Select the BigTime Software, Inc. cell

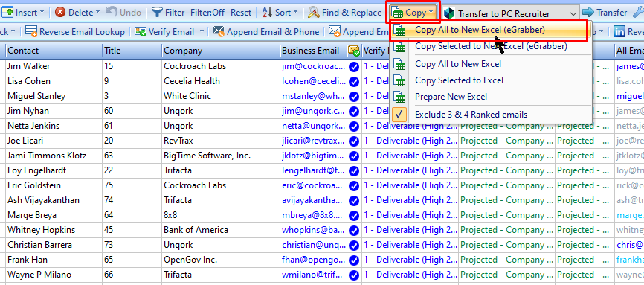(x=221, y=156)
